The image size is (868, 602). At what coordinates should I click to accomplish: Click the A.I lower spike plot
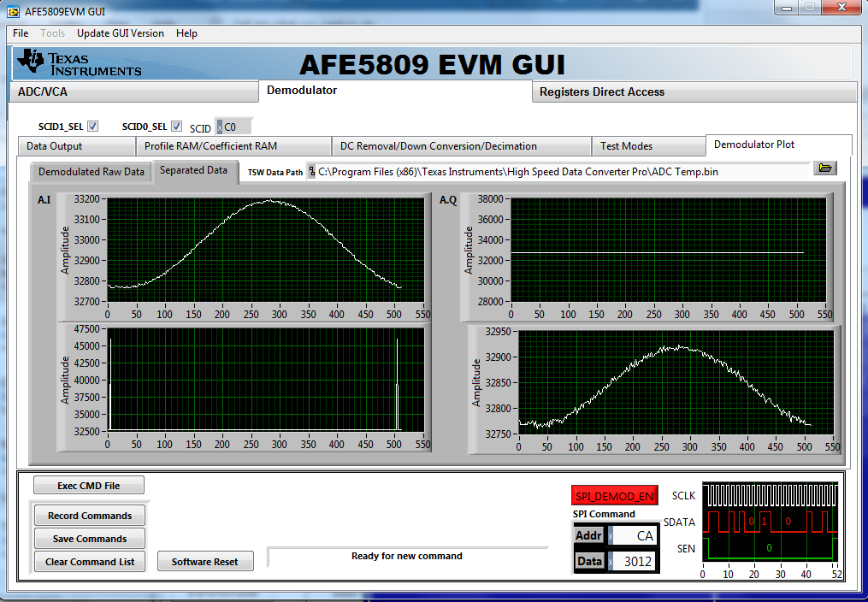(266, 380)
